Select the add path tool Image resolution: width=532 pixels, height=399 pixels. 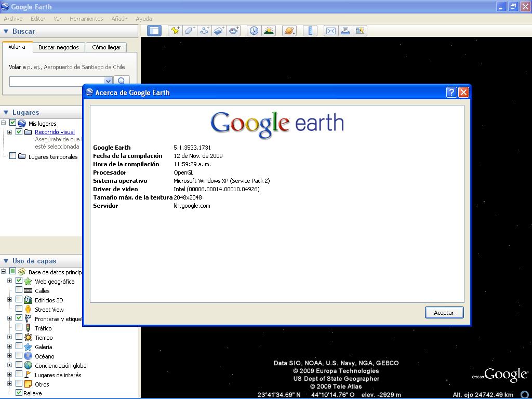pyautogui.click(x=204, y=31)
